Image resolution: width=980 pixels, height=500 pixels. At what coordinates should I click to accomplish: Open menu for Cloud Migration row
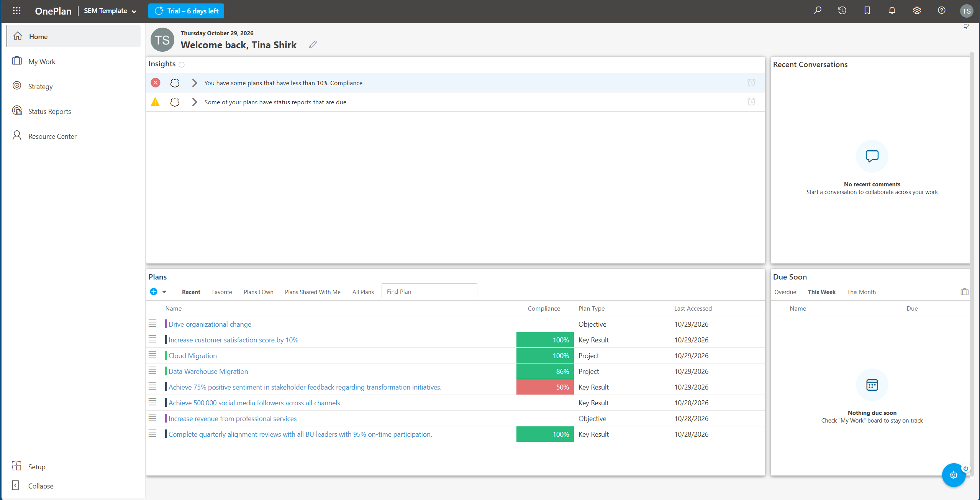coord(152,355)
